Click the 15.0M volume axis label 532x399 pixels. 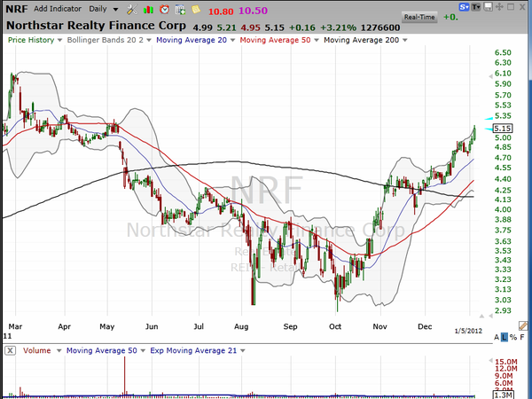click(x=506, y=362)
